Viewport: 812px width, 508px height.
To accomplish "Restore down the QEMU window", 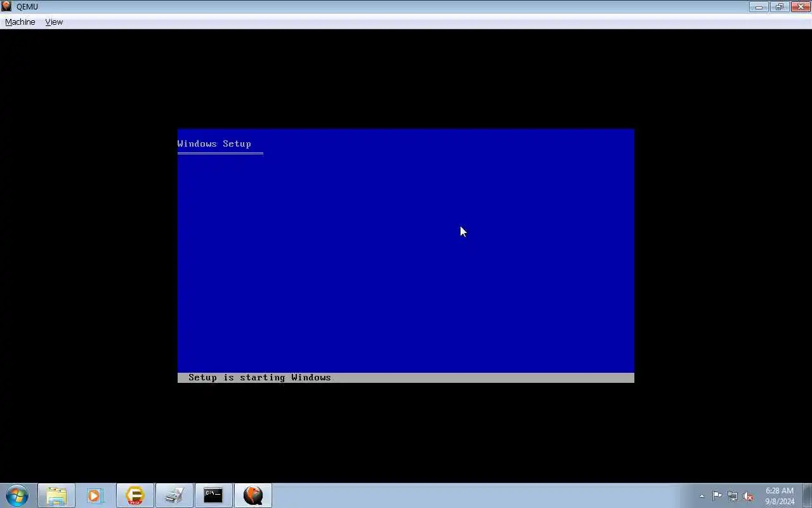I will [779, 7].
